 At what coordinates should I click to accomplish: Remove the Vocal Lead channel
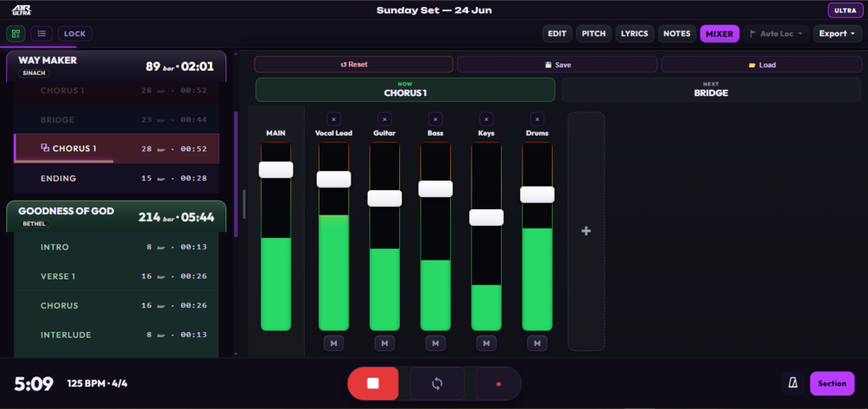333,119
